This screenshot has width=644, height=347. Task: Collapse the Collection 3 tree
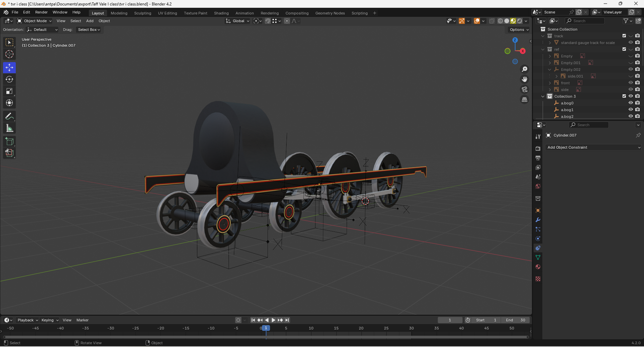[543, 96]
